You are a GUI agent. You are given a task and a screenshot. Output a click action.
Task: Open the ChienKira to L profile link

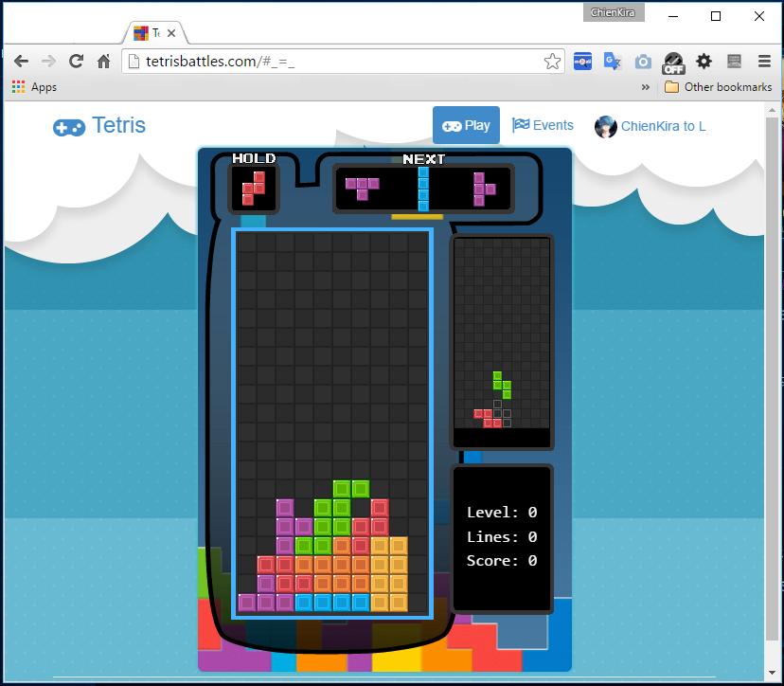tap(663, 126)
